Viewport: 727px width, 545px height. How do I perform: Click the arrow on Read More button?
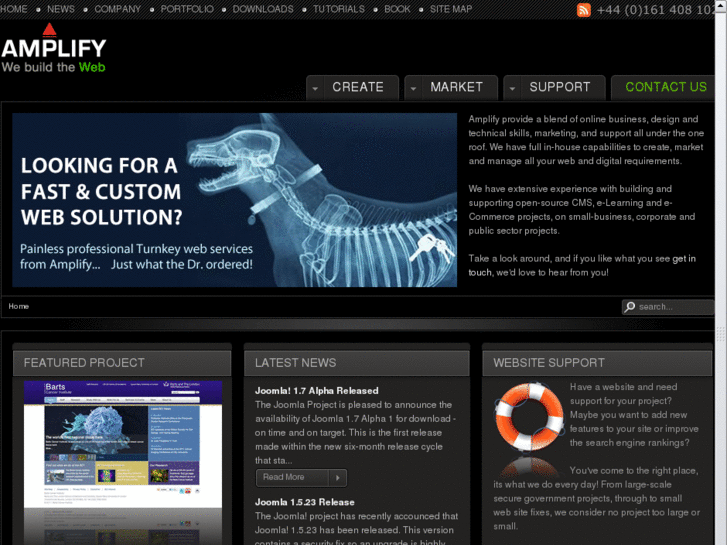[338, 477]
